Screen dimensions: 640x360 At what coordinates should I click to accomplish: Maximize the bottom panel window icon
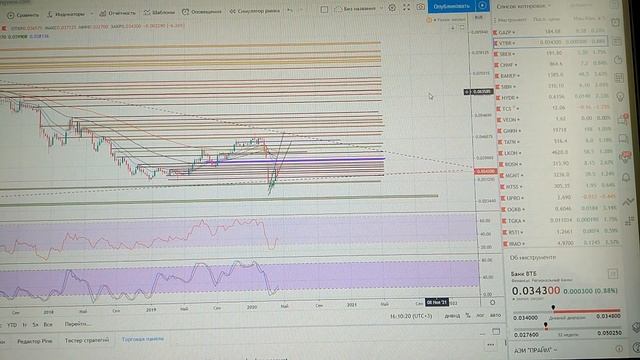click(x=496, y=331)
